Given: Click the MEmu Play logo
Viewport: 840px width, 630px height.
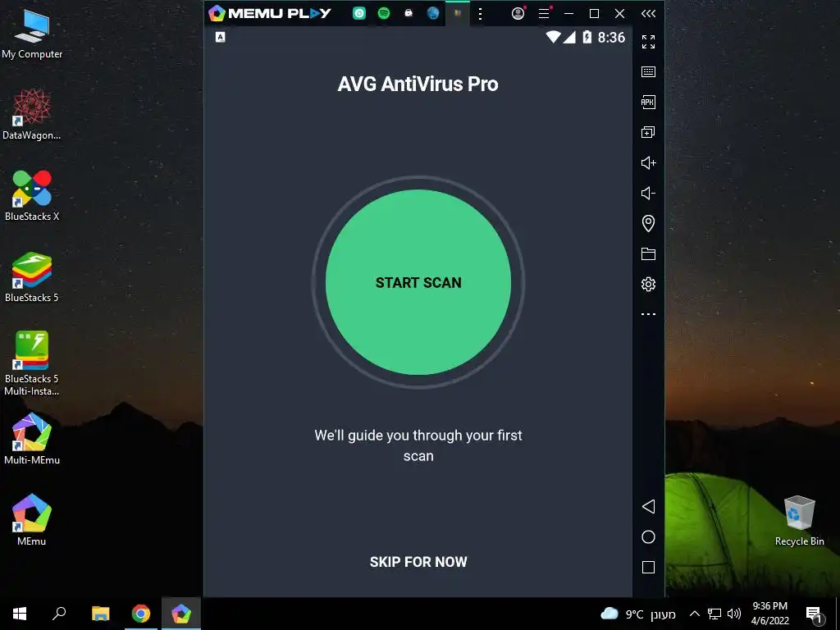Looking at the screenshot, I should pos(270,13).
